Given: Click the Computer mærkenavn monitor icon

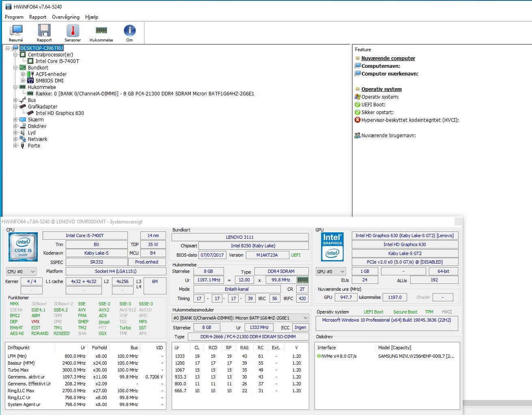Looking at the screenshot, I should pyautogui.click(x=358, y=73).
